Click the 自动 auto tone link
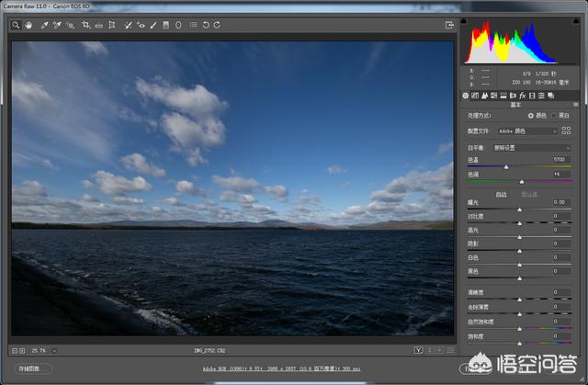The image size is (588, 385). pos(502,194)
